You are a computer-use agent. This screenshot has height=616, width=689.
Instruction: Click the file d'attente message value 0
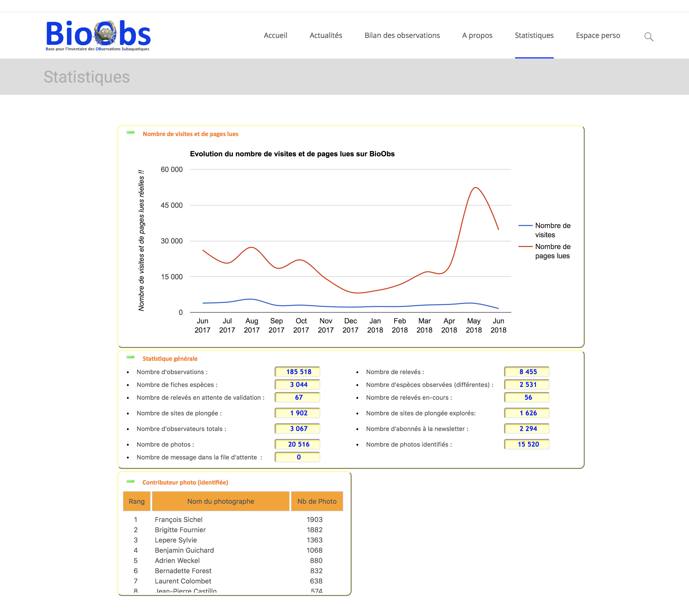click(298, 457)
